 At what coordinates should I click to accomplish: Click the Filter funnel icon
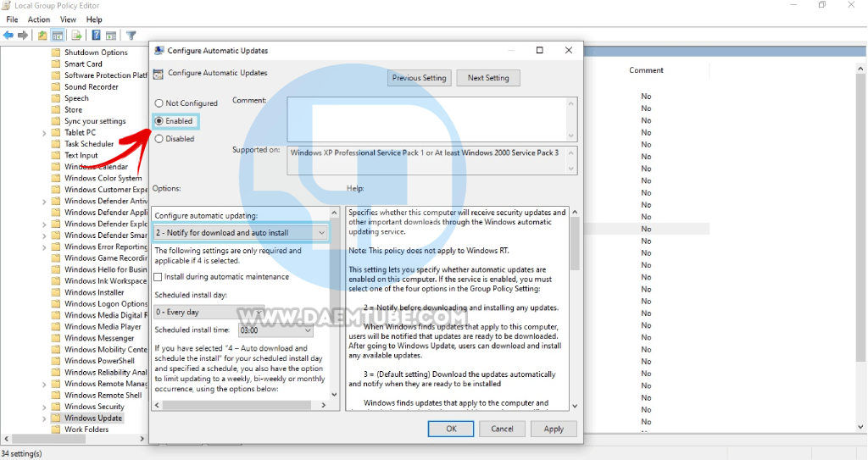131,36
